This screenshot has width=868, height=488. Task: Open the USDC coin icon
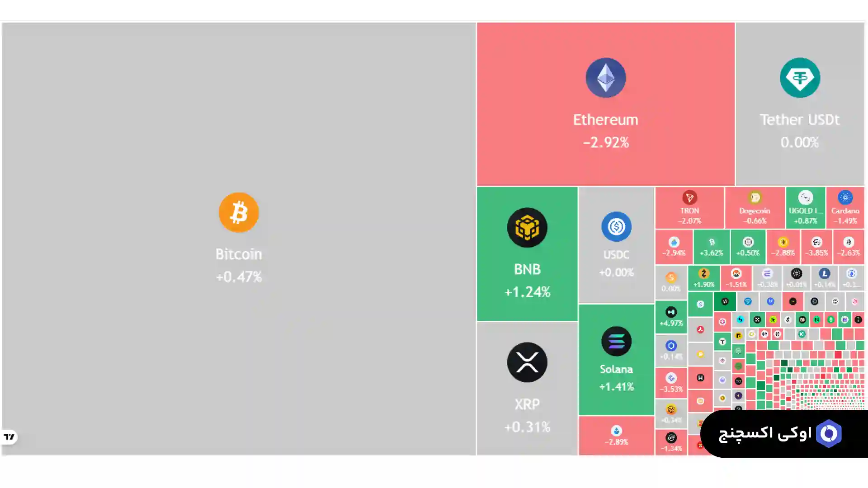pyautogui.click(x=616, y=226)
